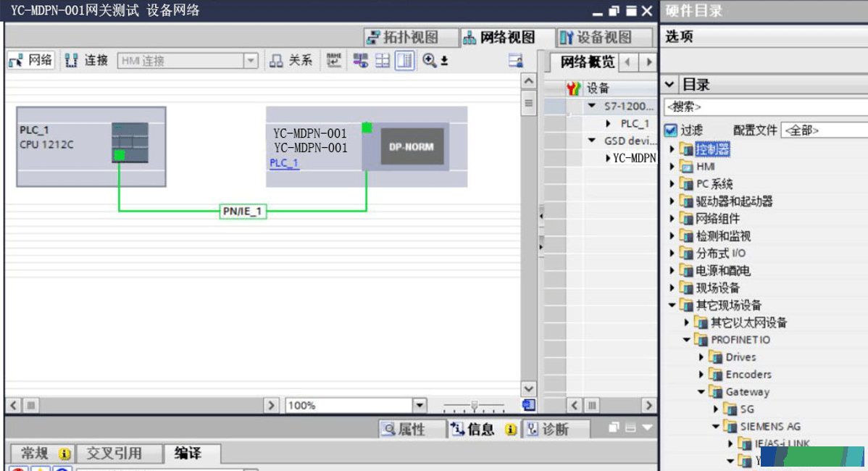The height and width of the screenshot is (471, 868).
Task: Expand the 控制器 controllers folder
Action: 672,149
